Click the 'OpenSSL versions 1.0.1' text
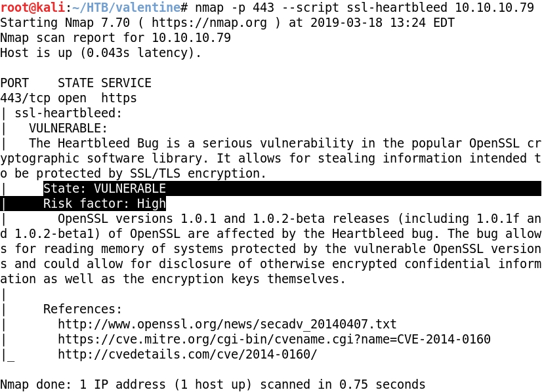The height and width of the screenshot is (392, 542). (137, 219)
